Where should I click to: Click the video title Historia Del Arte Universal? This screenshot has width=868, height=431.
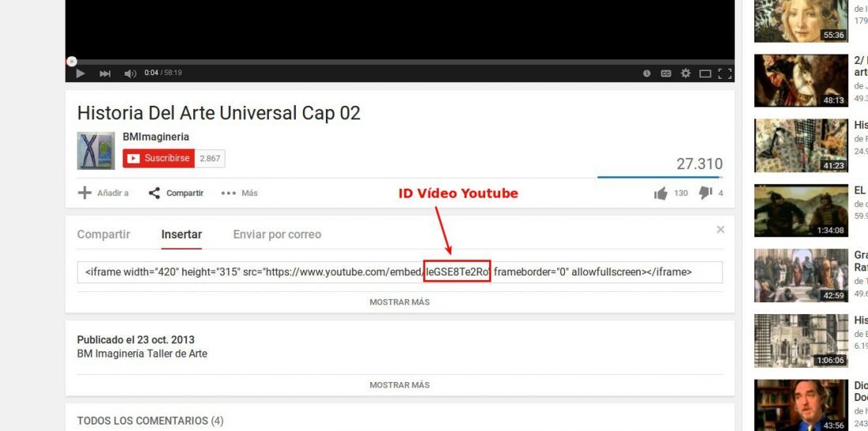[219, 113]
